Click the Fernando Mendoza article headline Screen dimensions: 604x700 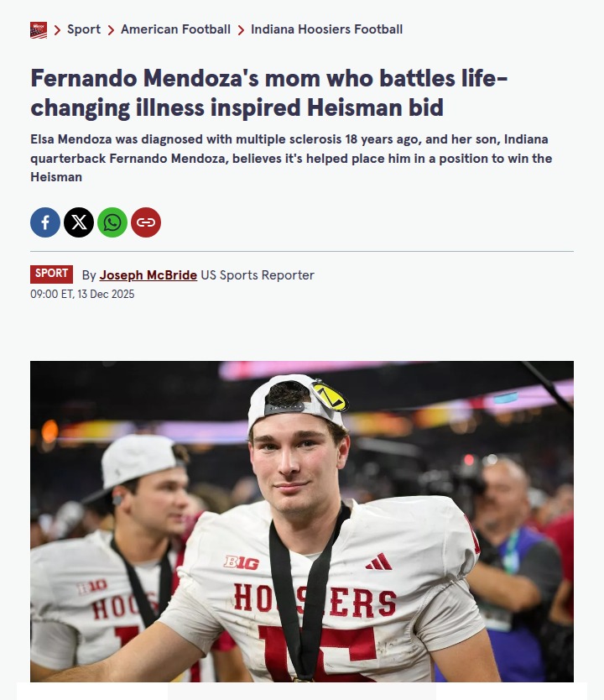coord(268,93)
